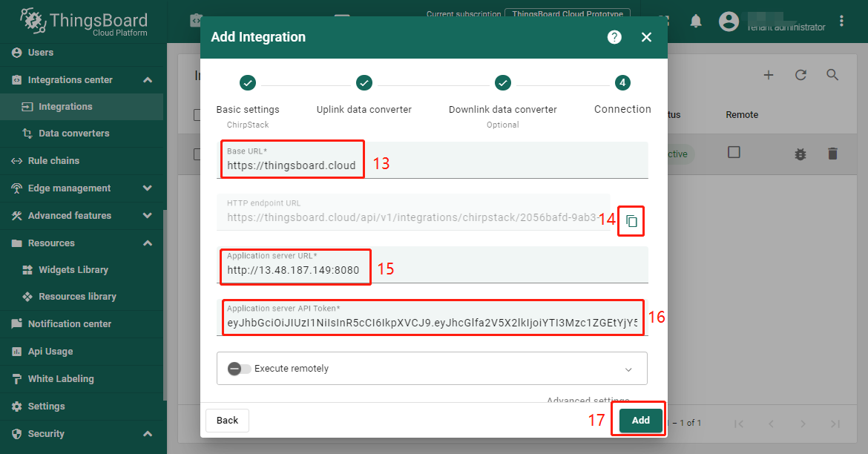Go to Uplink data converter step
The width and height of the screenshot is (868, 454).
coord(364,96)
